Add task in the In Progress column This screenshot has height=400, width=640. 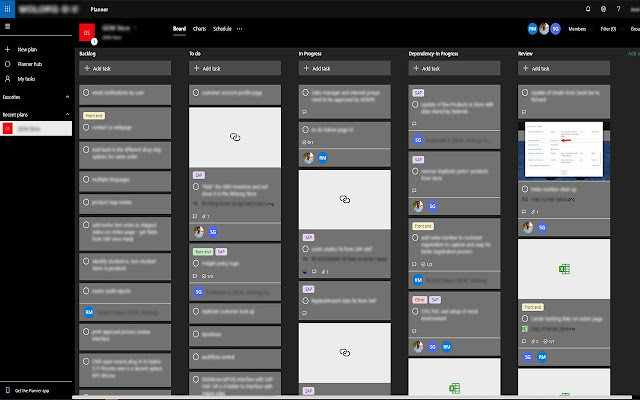point(344,69)
